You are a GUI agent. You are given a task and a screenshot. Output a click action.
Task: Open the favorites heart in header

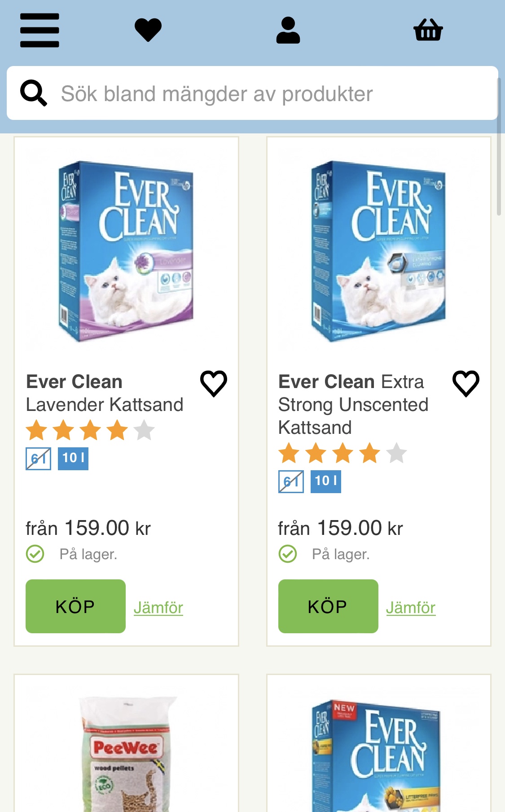click(148, 30)
